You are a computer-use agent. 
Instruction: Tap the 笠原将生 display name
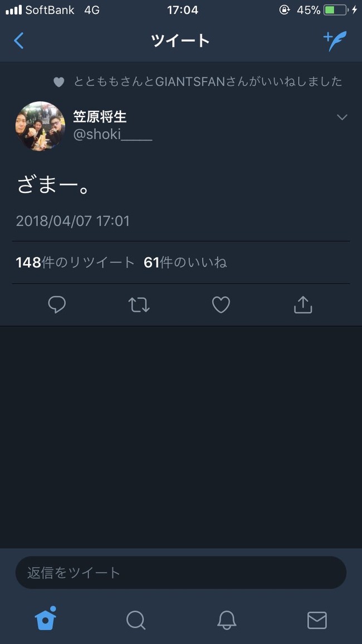pyautogui.click(x=100, y=116)
